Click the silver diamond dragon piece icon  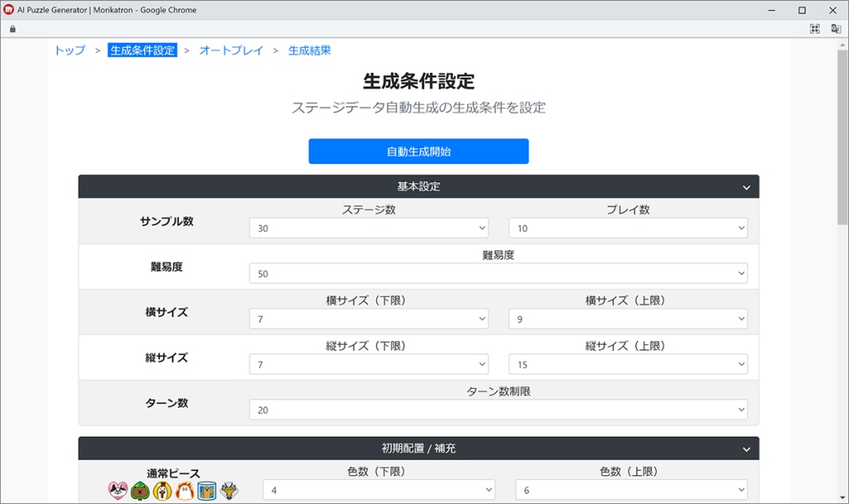[229, 491]
